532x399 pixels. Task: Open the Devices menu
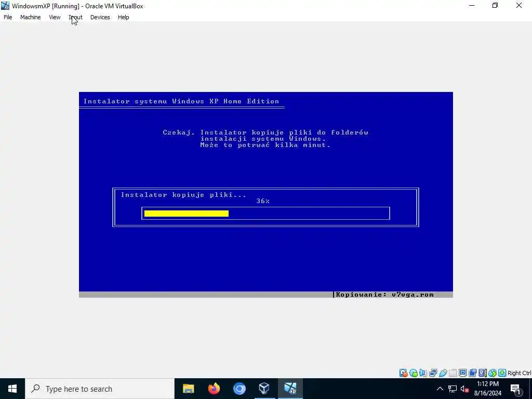[x=100, y=17]
